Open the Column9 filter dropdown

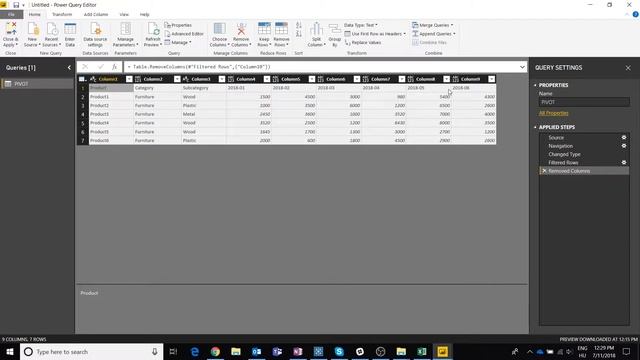[491, 79]
